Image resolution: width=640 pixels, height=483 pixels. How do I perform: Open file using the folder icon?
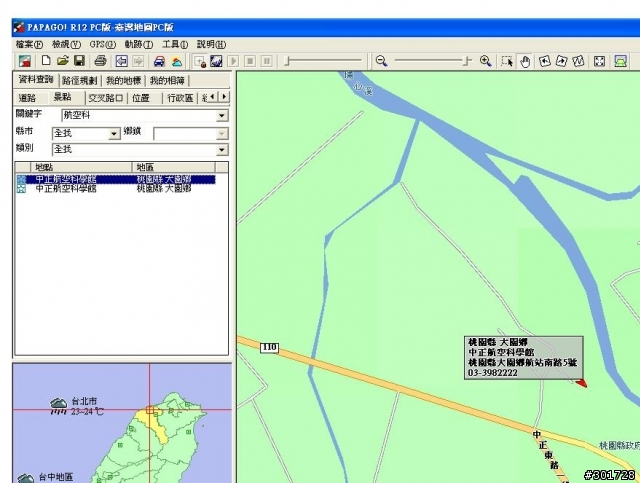click(x=62, y=61)
